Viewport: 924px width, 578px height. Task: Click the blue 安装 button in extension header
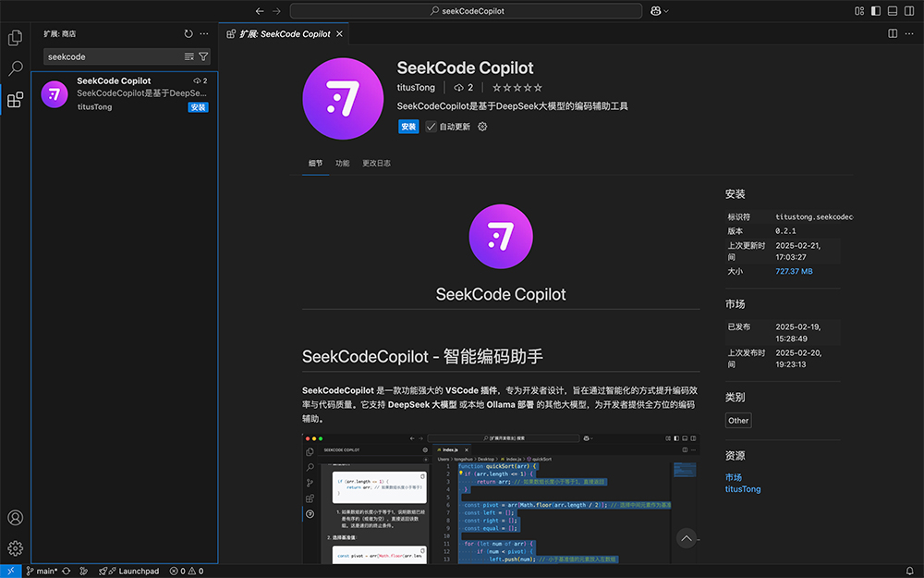[x=408, y=127]
